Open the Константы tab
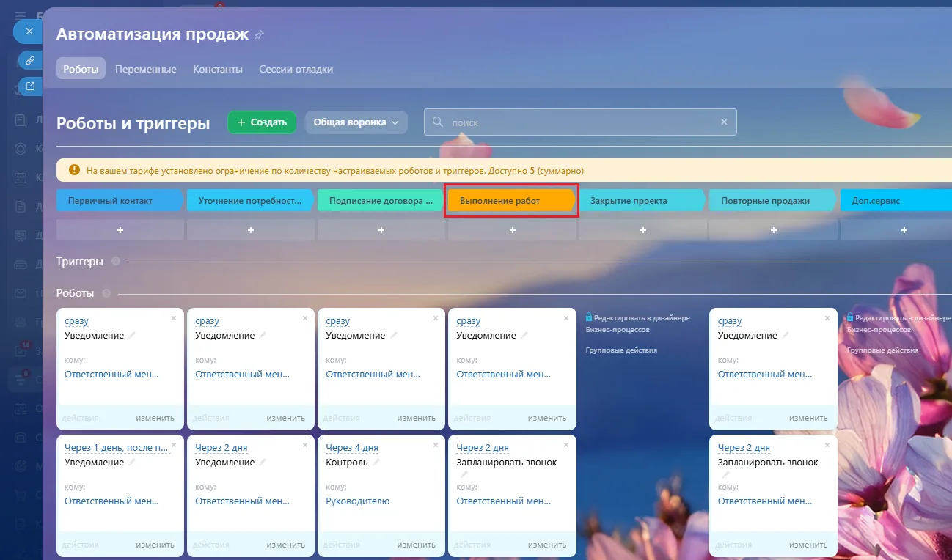The image size is (952, 560). point(218,69)
